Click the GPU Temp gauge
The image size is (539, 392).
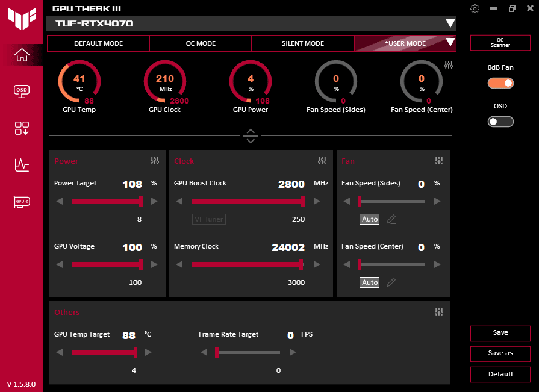(x=79, y=82)
